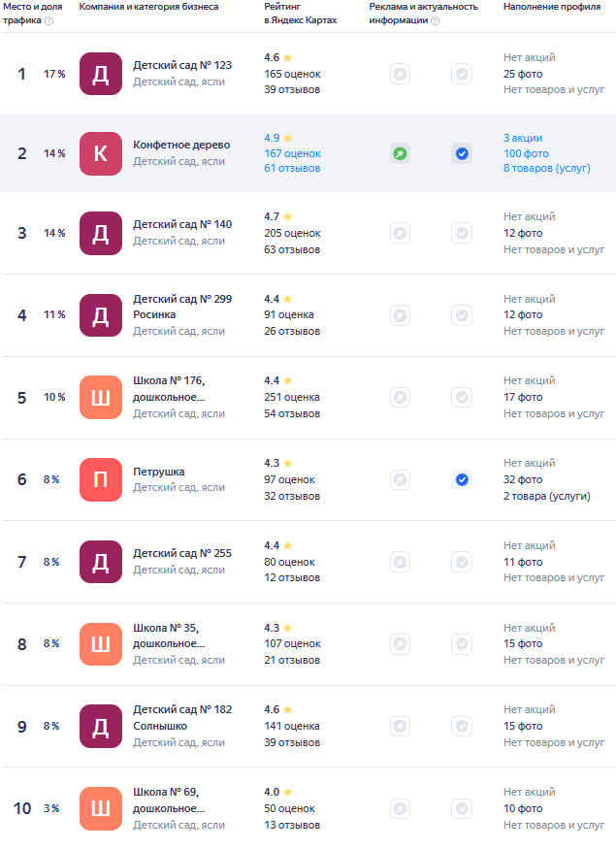Click the 107 оценок text
The width and height of the screenshot is (616, 849).
[x=292, y=644]
